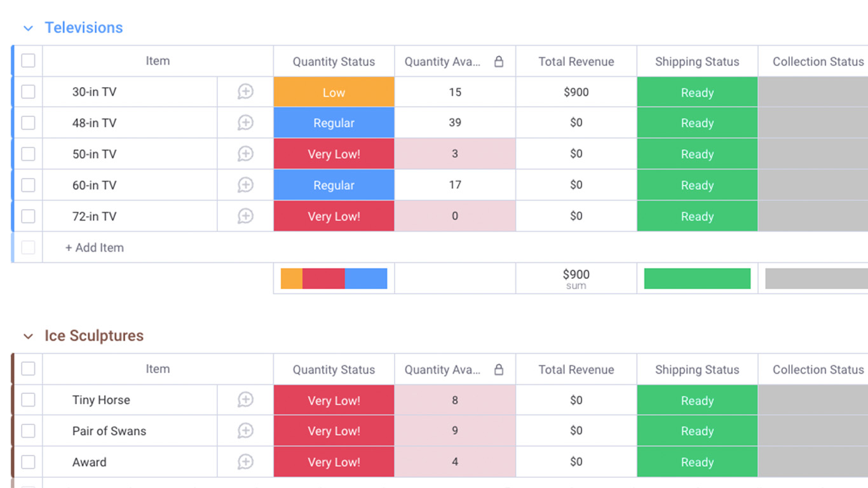Open conversation for Tiny Horse
This screenshot has height=488, width=868.
pos(245,400)
